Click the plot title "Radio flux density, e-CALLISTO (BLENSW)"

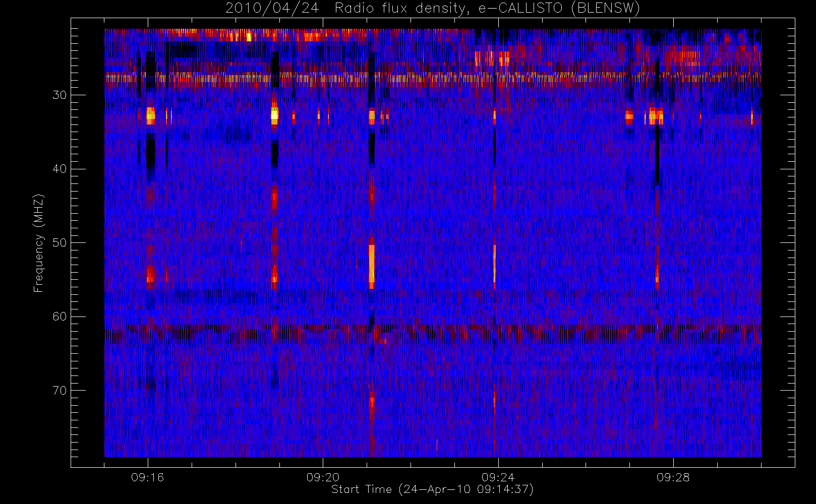coord(487,9)
